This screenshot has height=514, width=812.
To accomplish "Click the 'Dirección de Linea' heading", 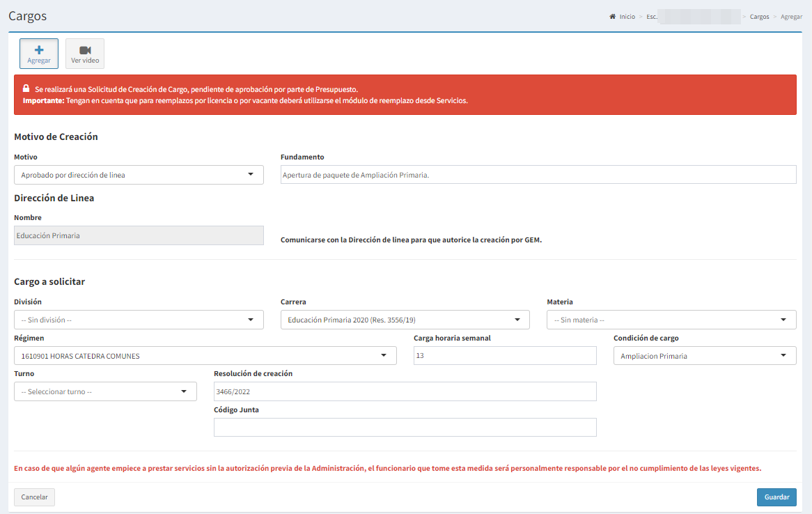I will click(x=54, y=198).
